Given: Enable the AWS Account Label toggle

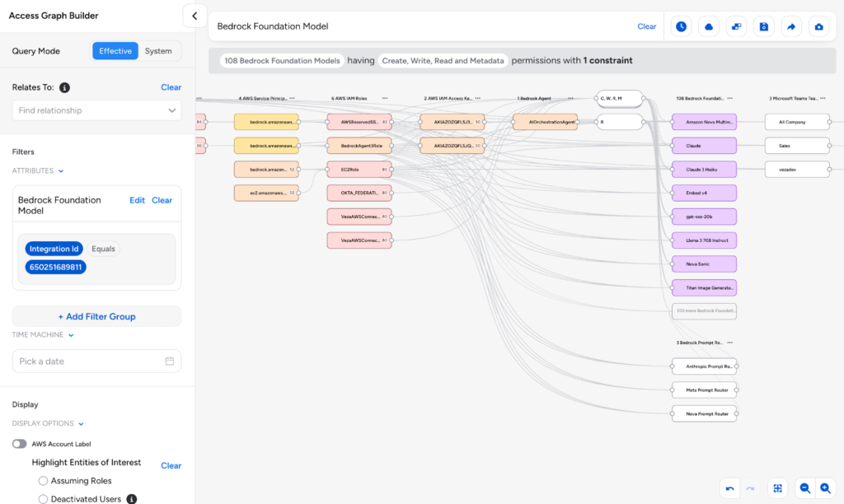Looking at the screenshot, I should (x=20, y=444).
